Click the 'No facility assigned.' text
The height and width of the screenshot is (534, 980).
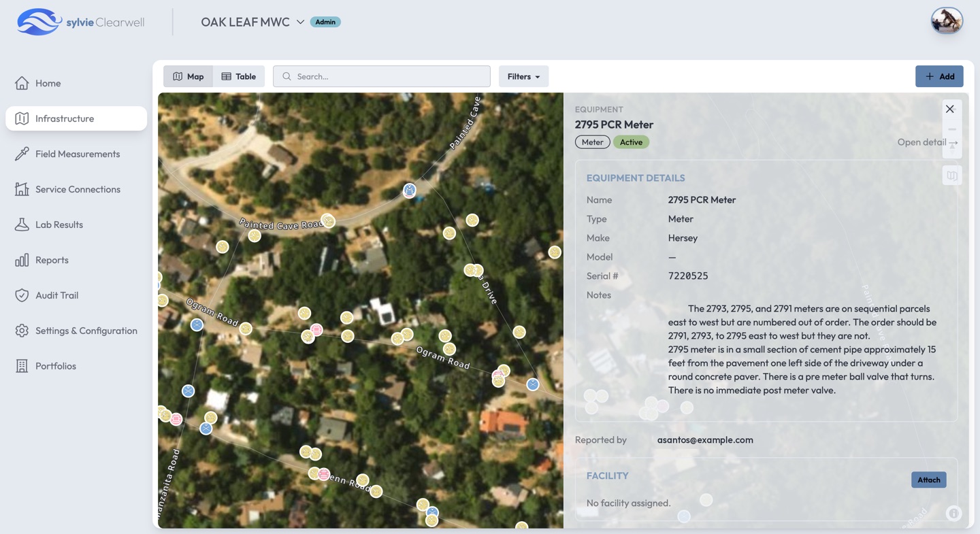[x=628, y=503]
